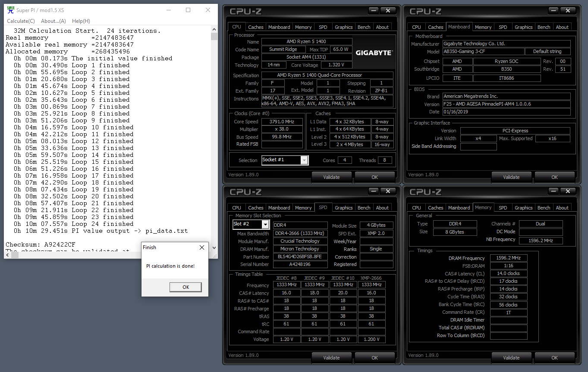Screen dimensions: 588x372
Task: Click the motherboard Model field AB350-Gaming 3-CF
Action: click(484, 51)
